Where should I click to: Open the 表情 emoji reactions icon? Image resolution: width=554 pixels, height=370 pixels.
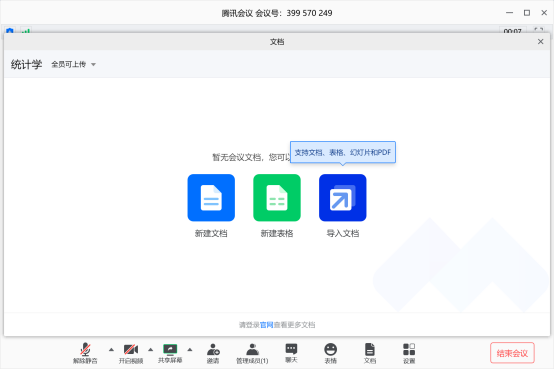point(330,353)
